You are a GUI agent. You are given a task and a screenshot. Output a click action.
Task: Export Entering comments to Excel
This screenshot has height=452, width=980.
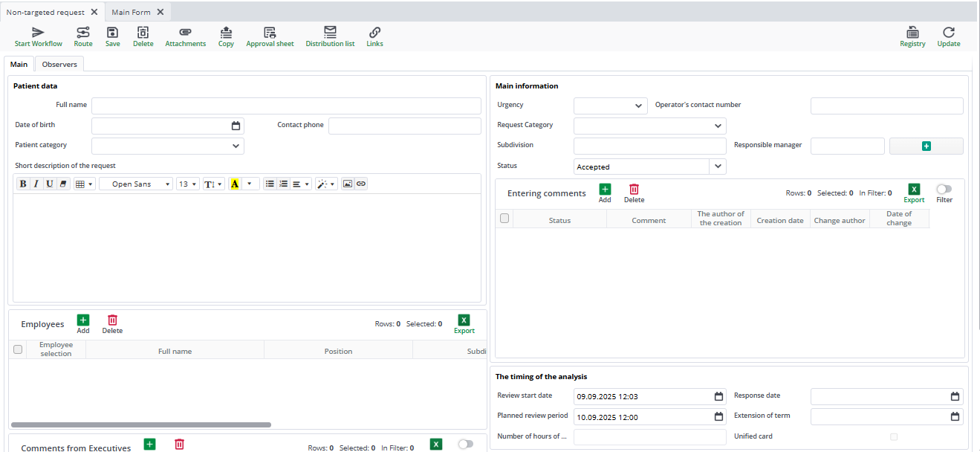click(x=914, y=190)
